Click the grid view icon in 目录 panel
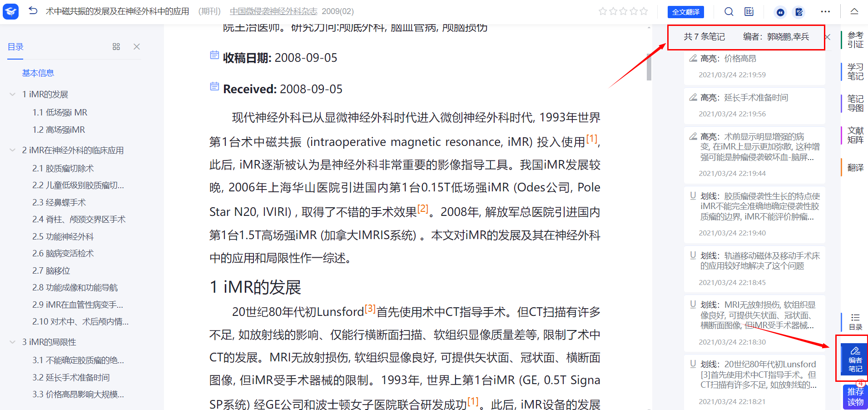 116,47
